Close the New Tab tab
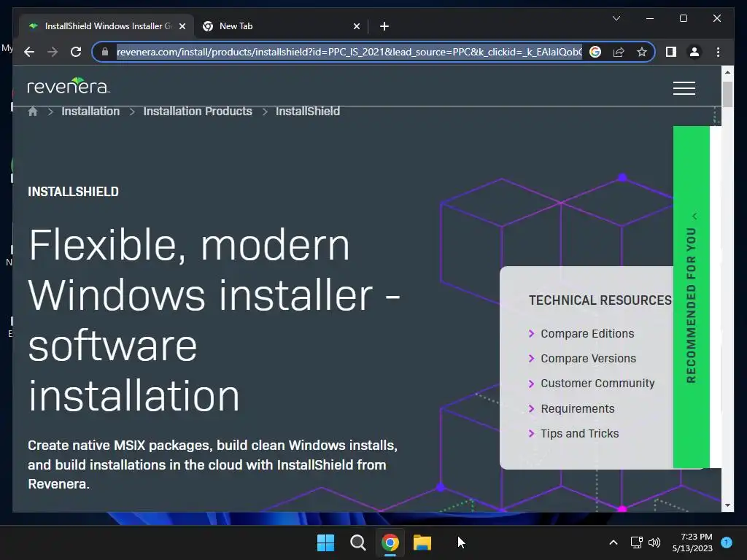This screenshot has height=560, width=747. point(356,26)
